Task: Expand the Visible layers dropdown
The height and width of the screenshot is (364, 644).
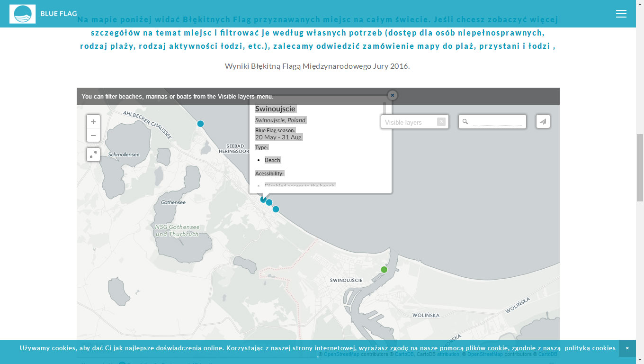Action: click(408, 122)
